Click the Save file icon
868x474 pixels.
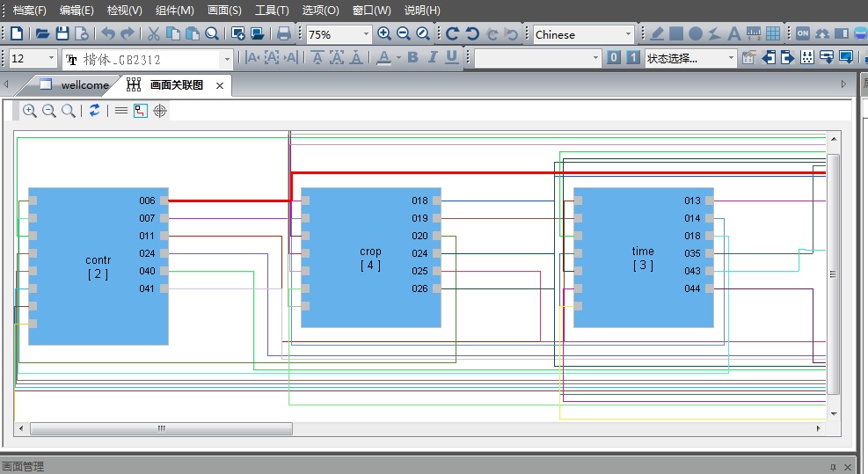click(62, 34)
